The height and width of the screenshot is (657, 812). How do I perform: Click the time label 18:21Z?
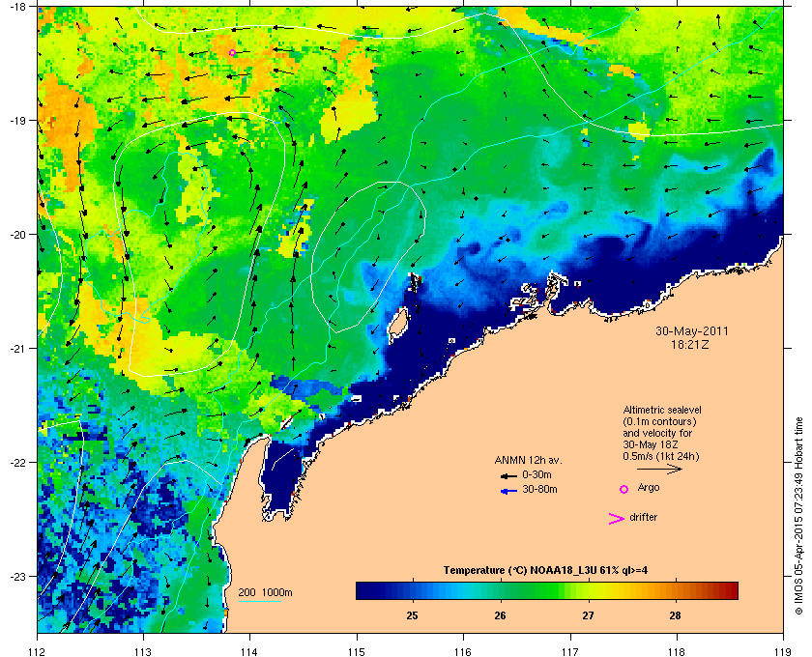tap(690, 344)
